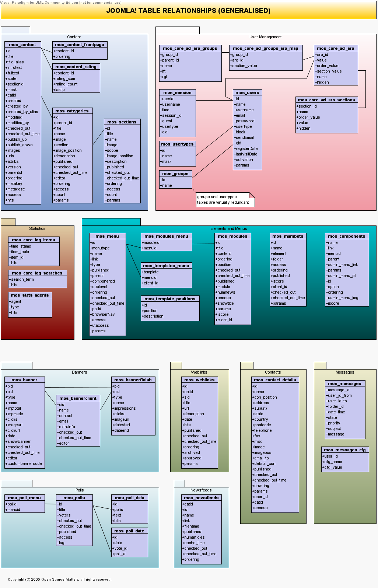Select the groups and usertypes redundancy note
This screenshot has width=378, height=588.
[225, 199]
